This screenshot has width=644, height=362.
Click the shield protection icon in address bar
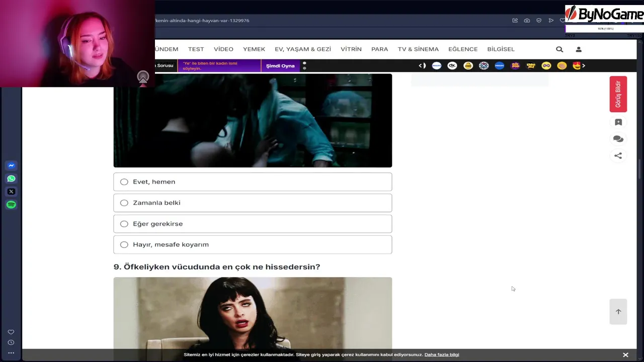539,21
